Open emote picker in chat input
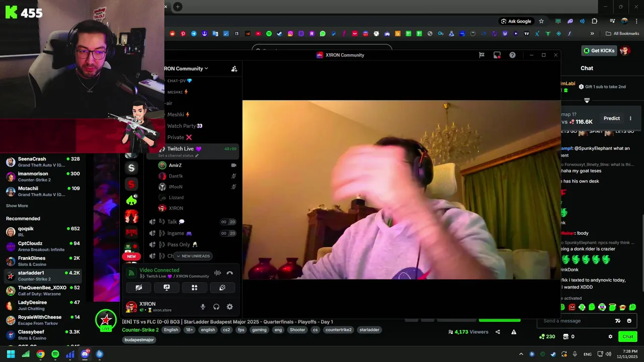Screen dimensions: 644x362 [629, 321]
